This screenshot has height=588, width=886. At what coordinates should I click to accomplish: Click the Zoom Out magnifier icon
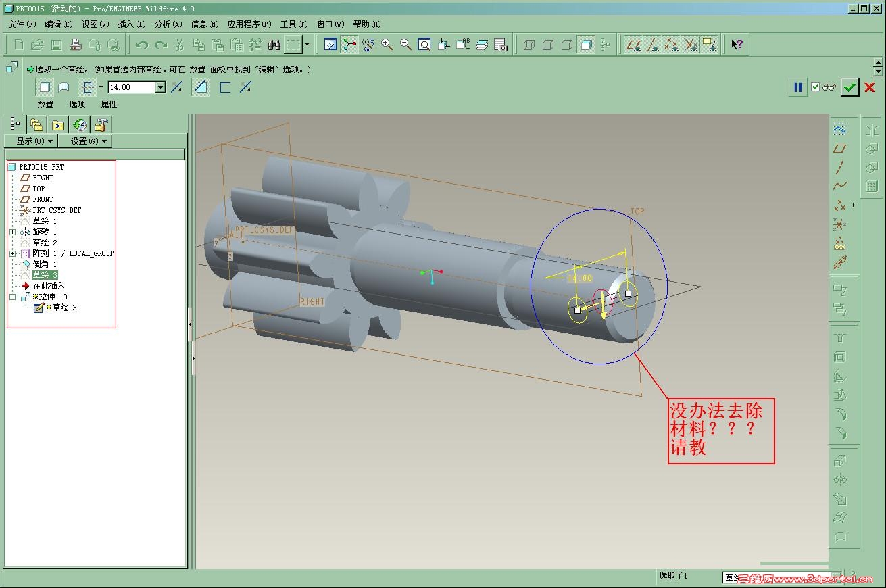[406, 45]
